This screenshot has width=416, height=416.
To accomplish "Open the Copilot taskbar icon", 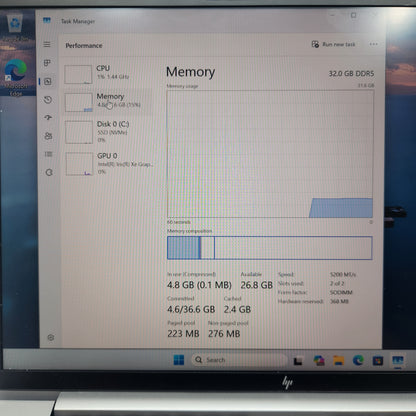I will 319,360.
